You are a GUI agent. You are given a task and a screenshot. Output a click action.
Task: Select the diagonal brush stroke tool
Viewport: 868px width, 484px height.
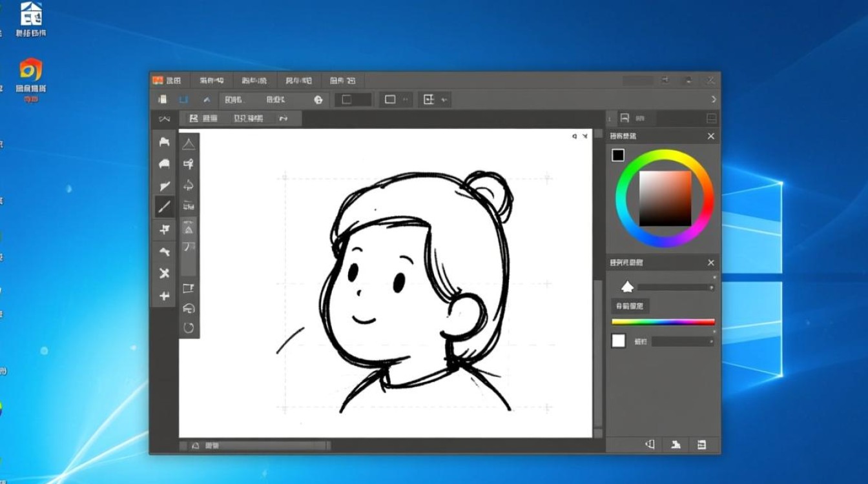point(165,207)
